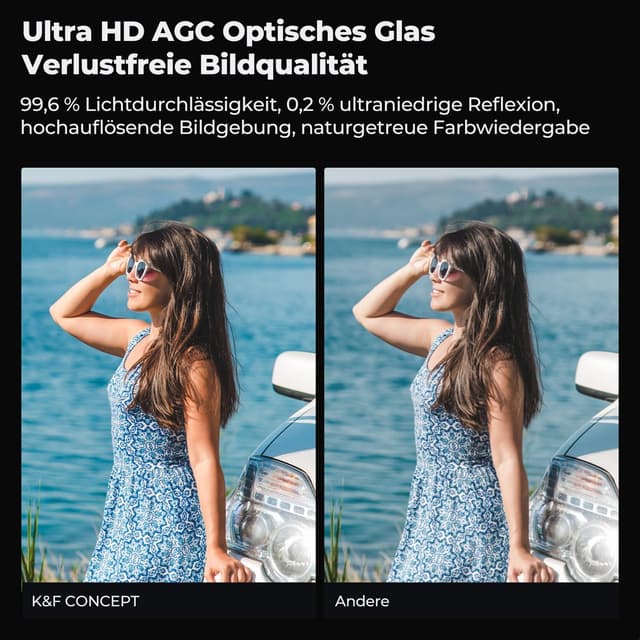Viewport: 640px width, 640px height.
Task: Click the Andere comparison photo
Action: [471, 375]
